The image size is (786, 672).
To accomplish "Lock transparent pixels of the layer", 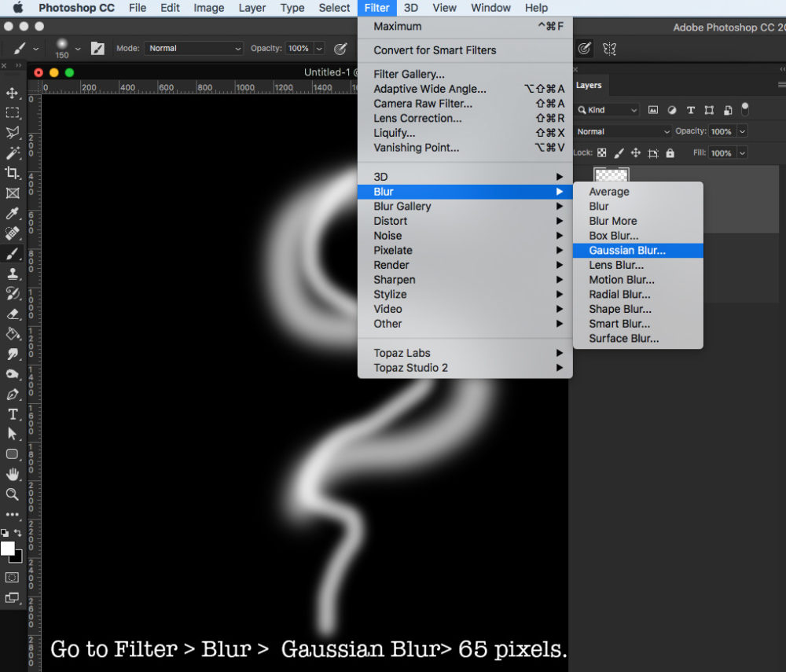I will click(x=601, y=152).
